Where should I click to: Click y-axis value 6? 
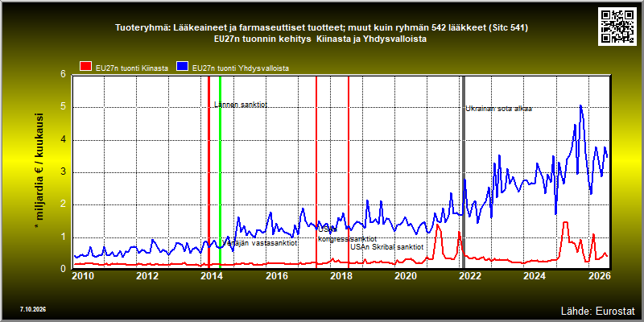(64, 75)
